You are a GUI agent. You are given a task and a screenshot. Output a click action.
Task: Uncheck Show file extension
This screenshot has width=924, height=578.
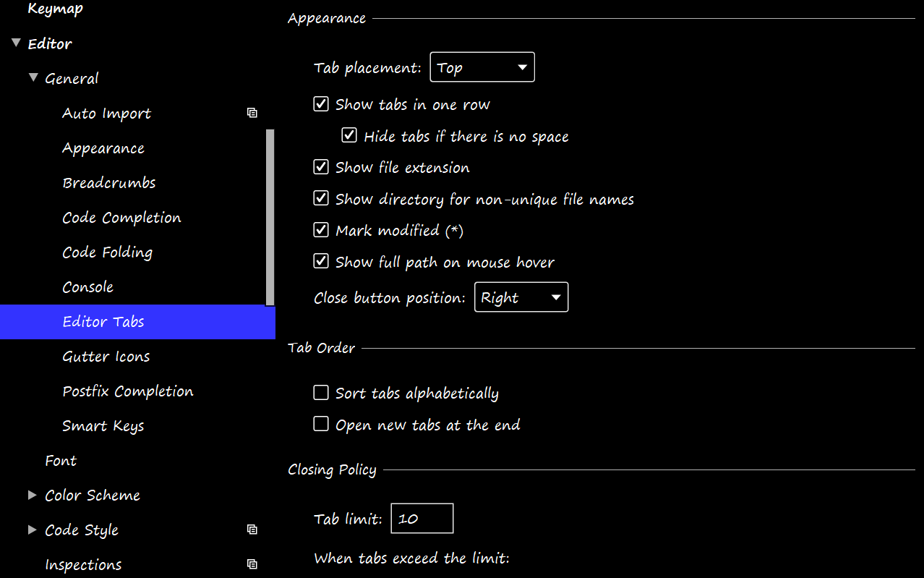click(320, 166)
